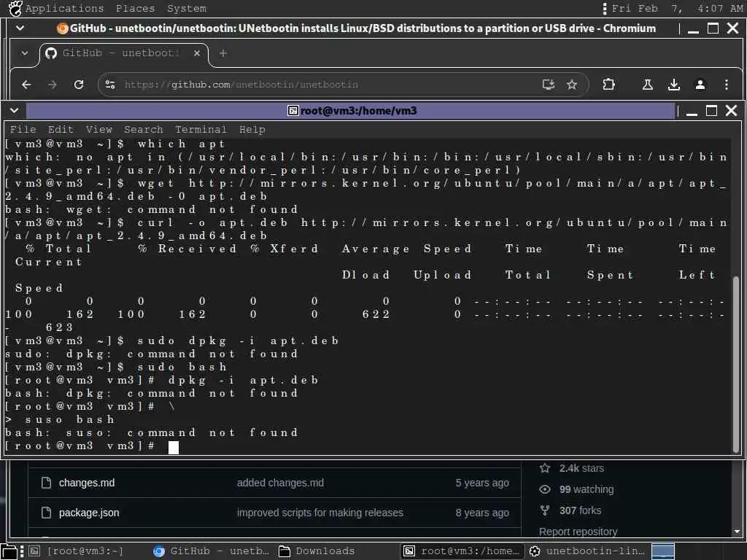
Task: Reload the GitHub page in Chromium
Action: 79,85
